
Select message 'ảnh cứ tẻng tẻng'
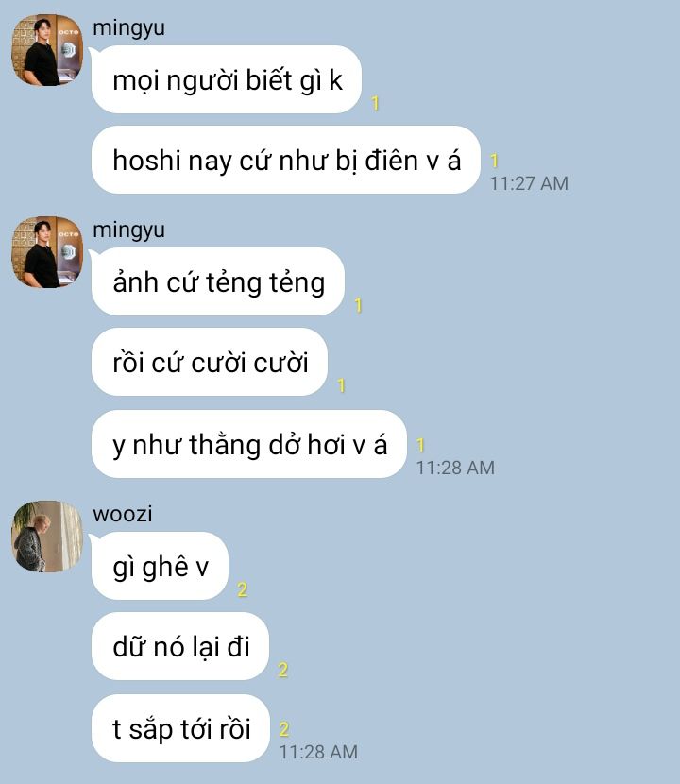218,281
